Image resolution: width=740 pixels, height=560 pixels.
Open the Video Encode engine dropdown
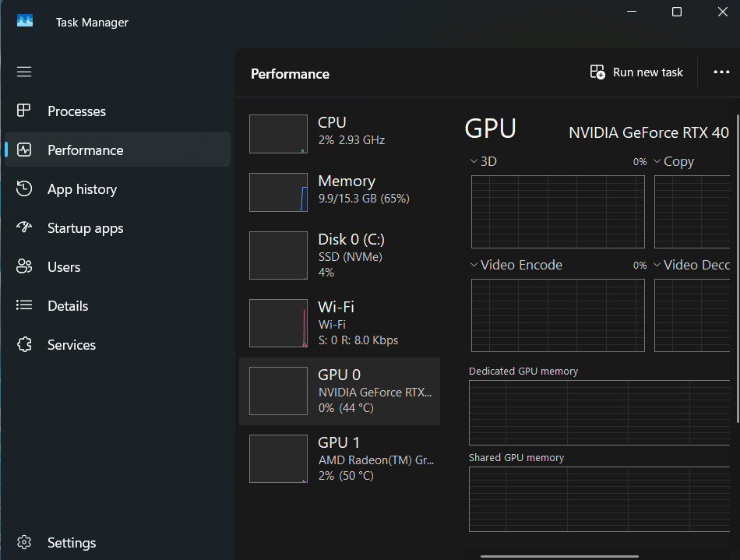(474, 265)
